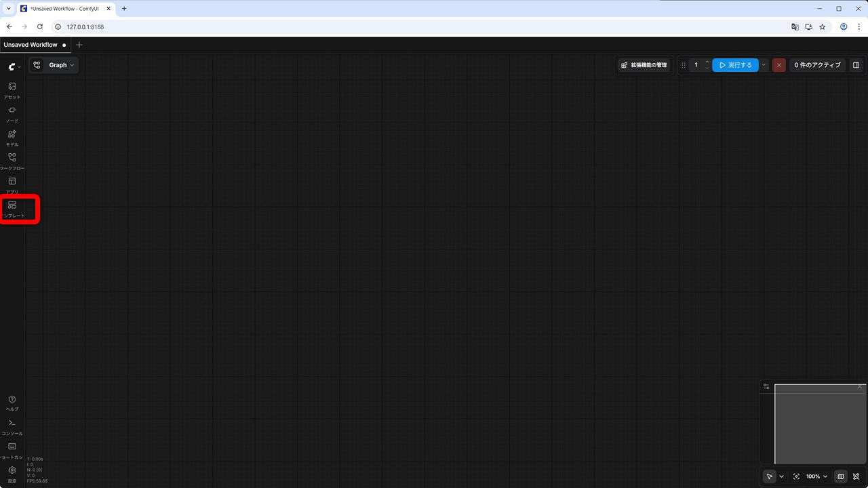Open the コンソール (Console) panel icon
868x488 pixels.
12,426
